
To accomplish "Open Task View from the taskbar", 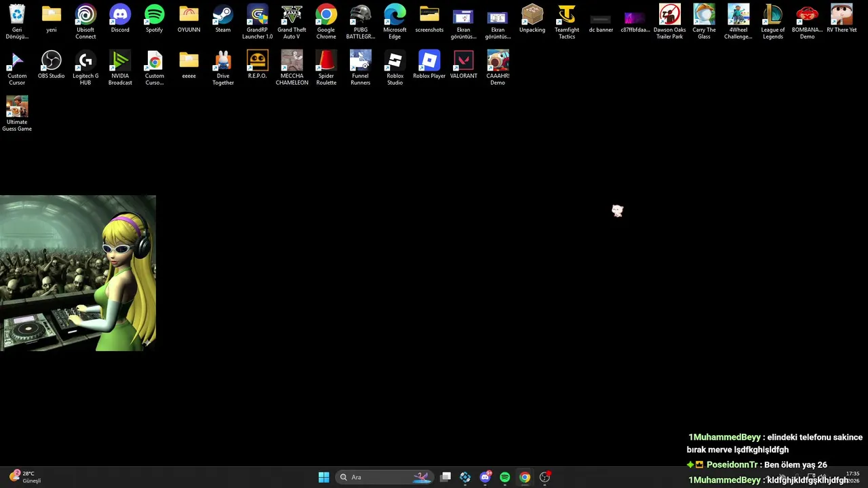I will (x=446, y=477).
